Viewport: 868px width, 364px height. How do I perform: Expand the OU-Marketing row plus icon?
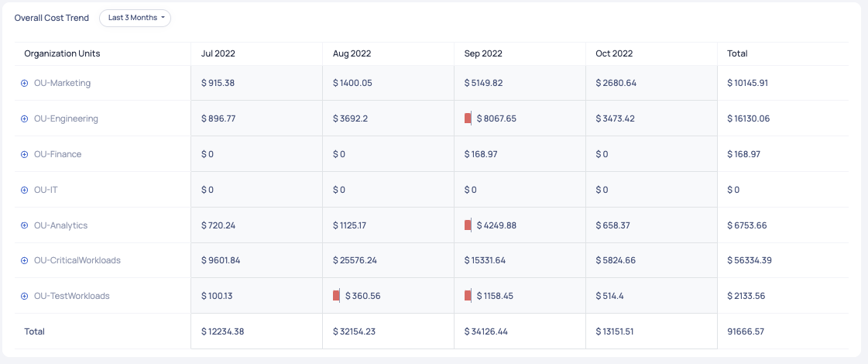(25, 84)
